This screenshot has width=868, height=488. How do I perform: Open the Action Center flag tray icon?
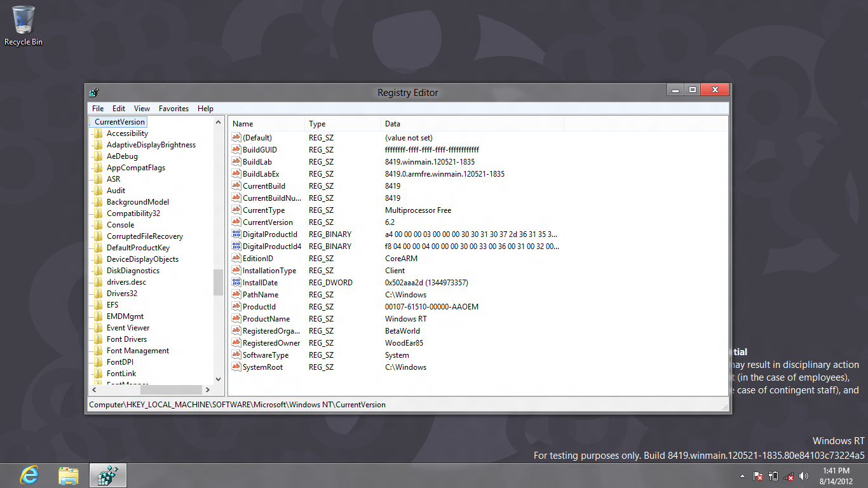pyautogui.click(x=758, y=476)
